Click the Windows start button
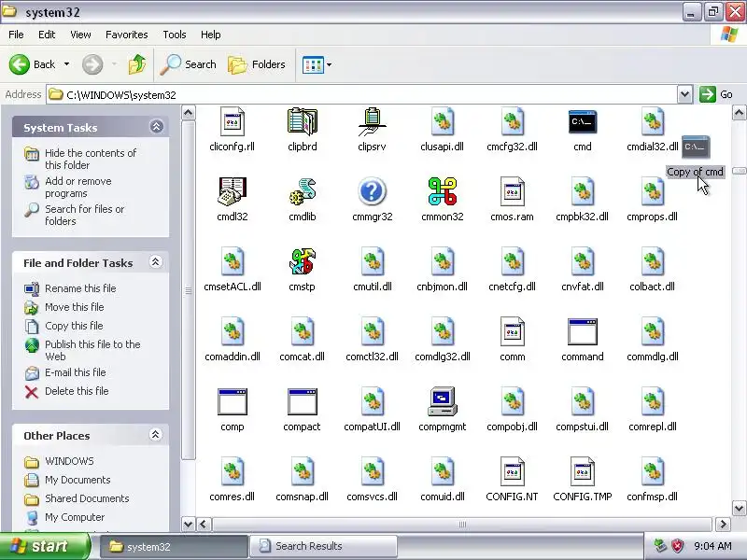This screenshot has width=747, height=560. 45,546
